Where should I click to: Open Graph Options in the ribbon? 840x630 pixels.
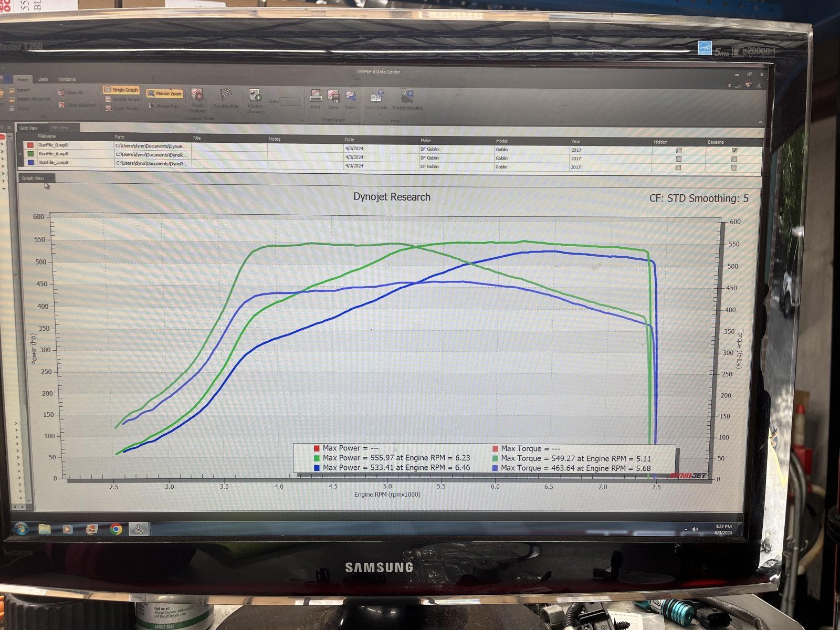click(197, 100)
